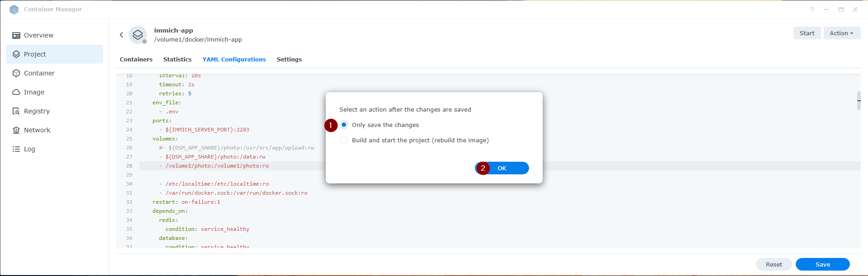Switch to the Containers tab
The image size is (868, 276).
click(136, 59)
